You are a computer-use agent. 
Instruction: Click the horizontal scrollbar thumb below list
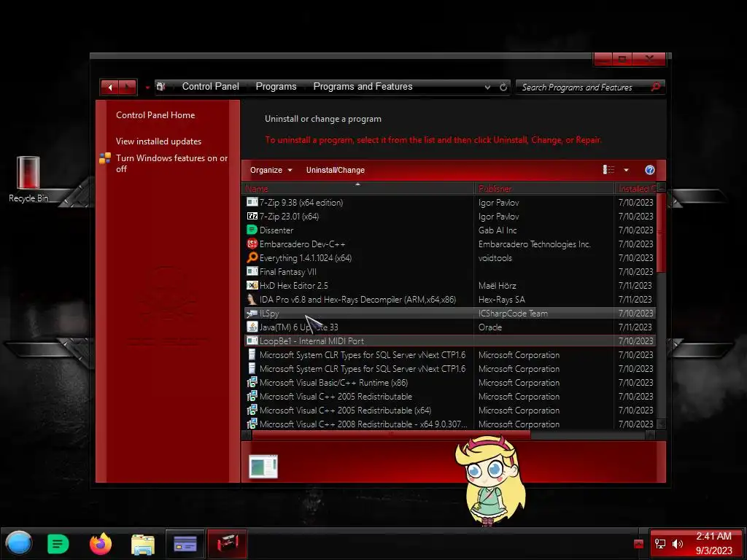[391, 435]
